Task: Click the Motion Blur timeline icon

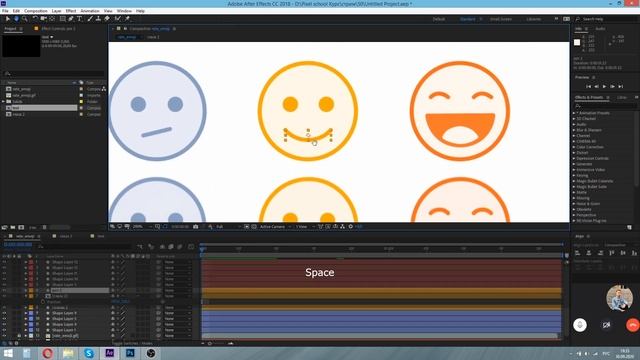Action: click(x=180, y=247)
